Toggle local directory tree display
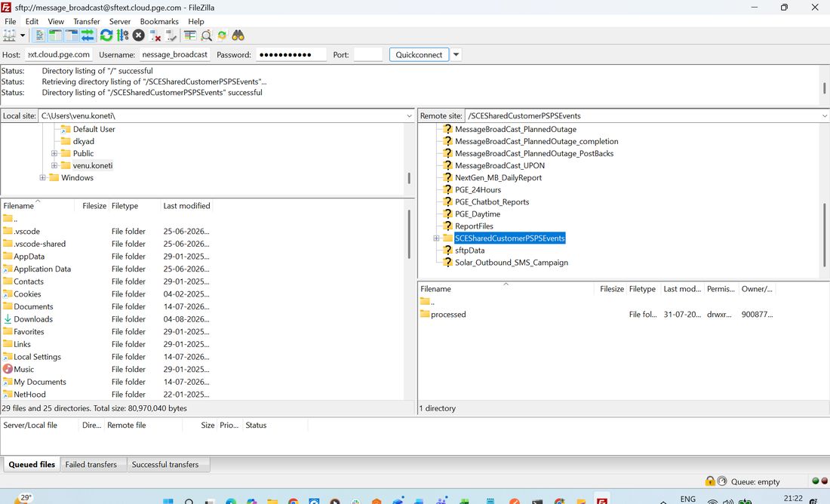Viewport: 830px width, 504px height. (x=56, y=35)
